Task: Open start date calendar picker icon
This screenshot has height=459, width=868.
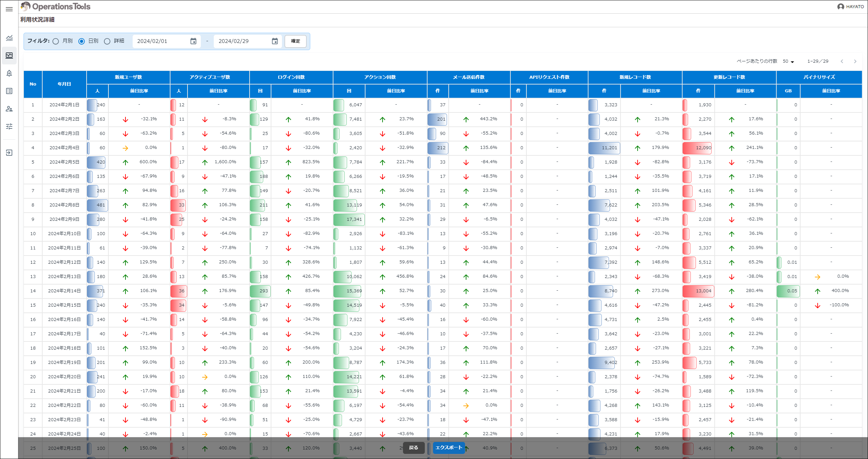Action: coord(193,41)
